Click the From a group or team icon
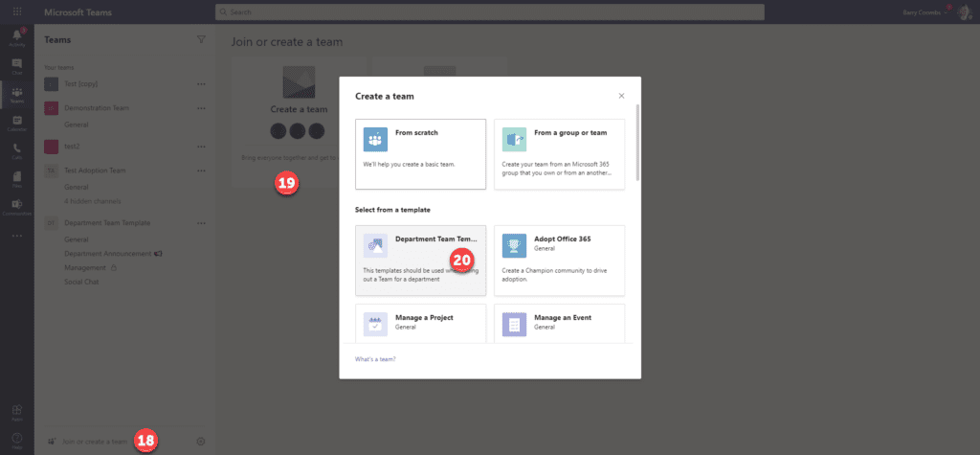This screenshot has width=980, height=455. [x=514, y=139]
